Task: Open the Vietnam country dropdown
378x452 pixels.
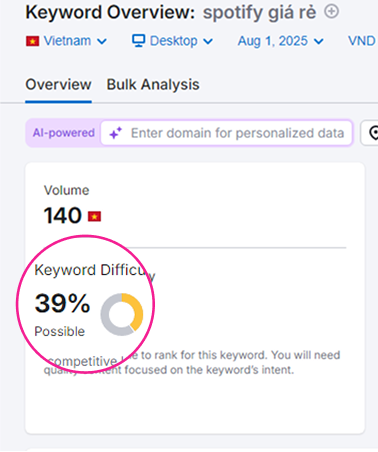Action: [x=66, y=41]
